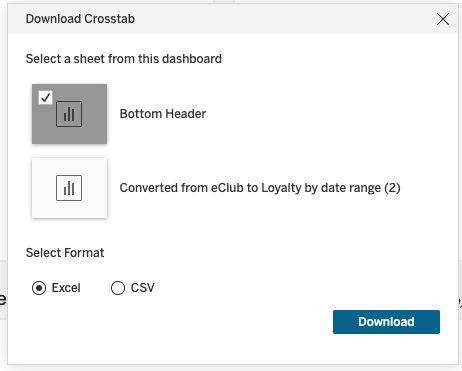Select the Bottom Header sheet thumbnail
This screenshot has width=462, height=371.
pyautogui.click(x=69, y=114)
